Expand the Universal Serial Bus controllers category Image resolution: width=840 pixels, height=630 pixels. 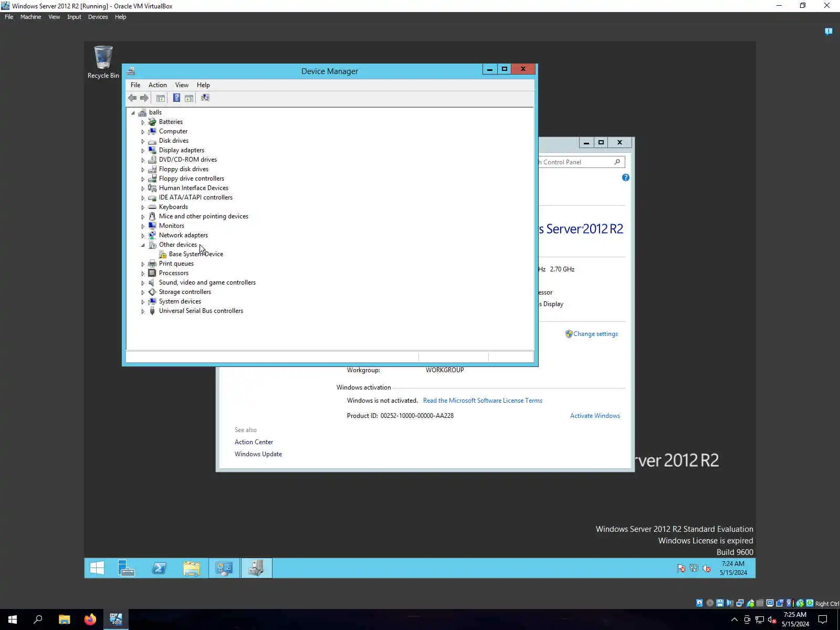pos(143,311)
